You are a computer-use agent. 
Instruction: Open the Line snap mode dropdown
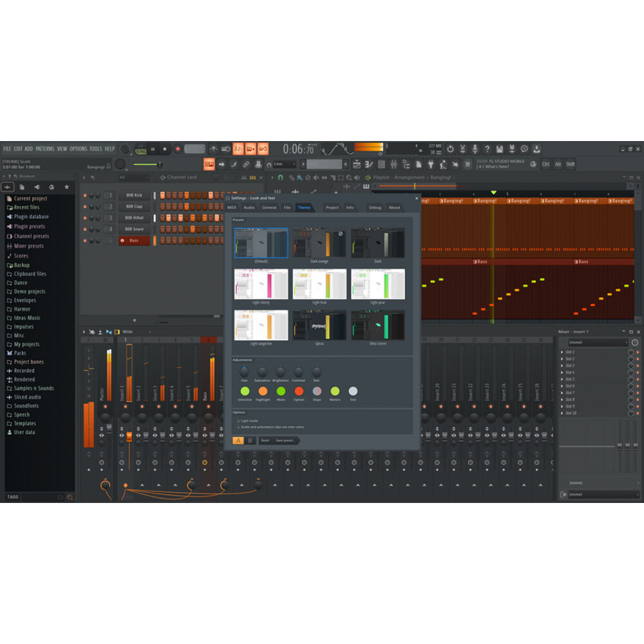coord(283,164)
